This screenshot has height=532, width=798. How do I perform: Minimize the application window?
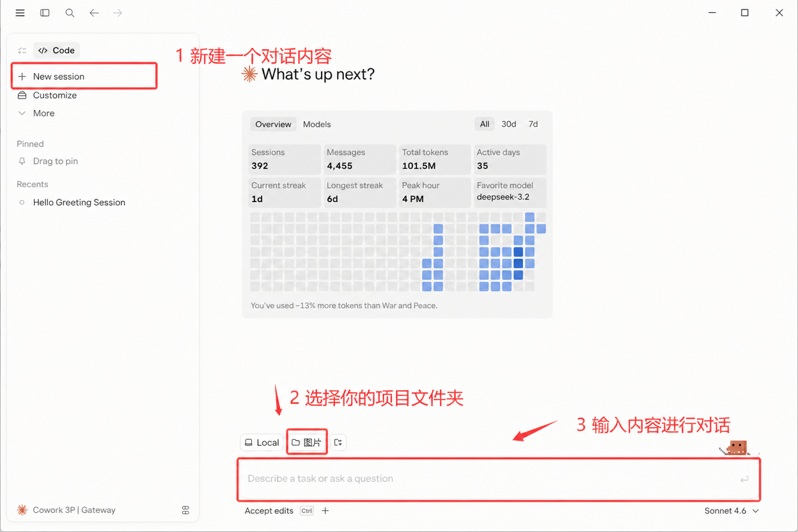(712, 13)
